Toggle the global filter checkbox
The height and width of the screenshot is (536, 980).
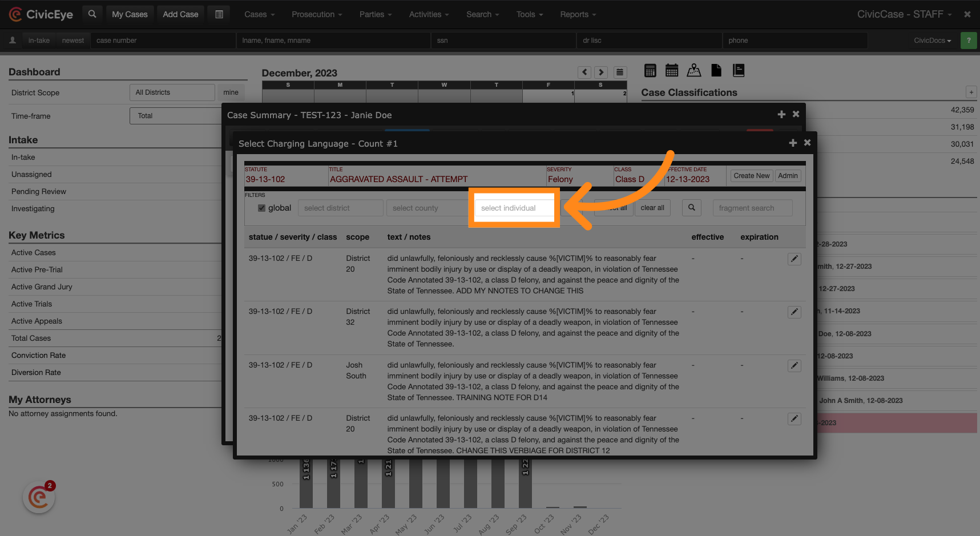click(x=261, y=208)
